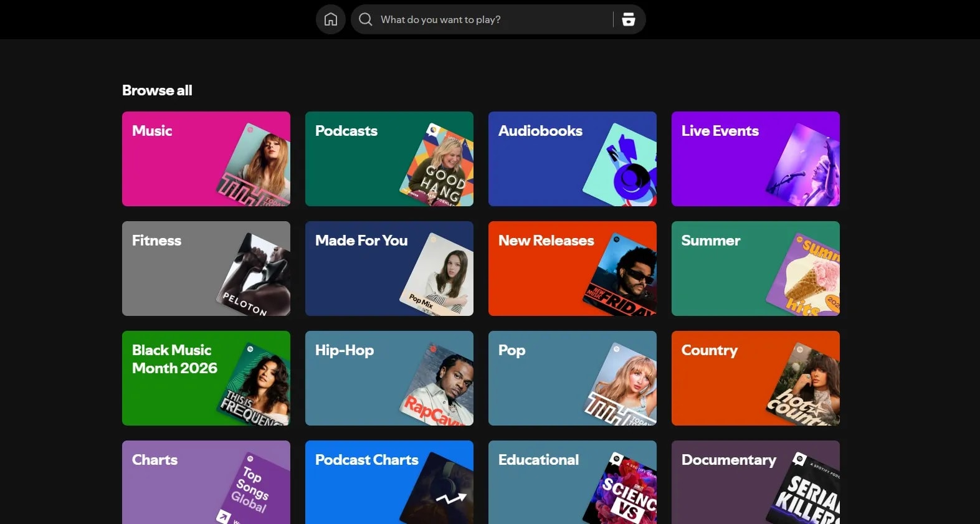
Task: Open the Made For You card
Action: tap(389, 269)
